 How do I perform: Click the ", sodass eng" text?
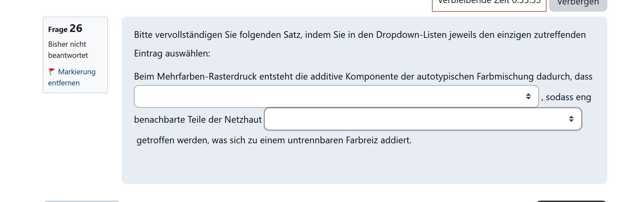566,97
